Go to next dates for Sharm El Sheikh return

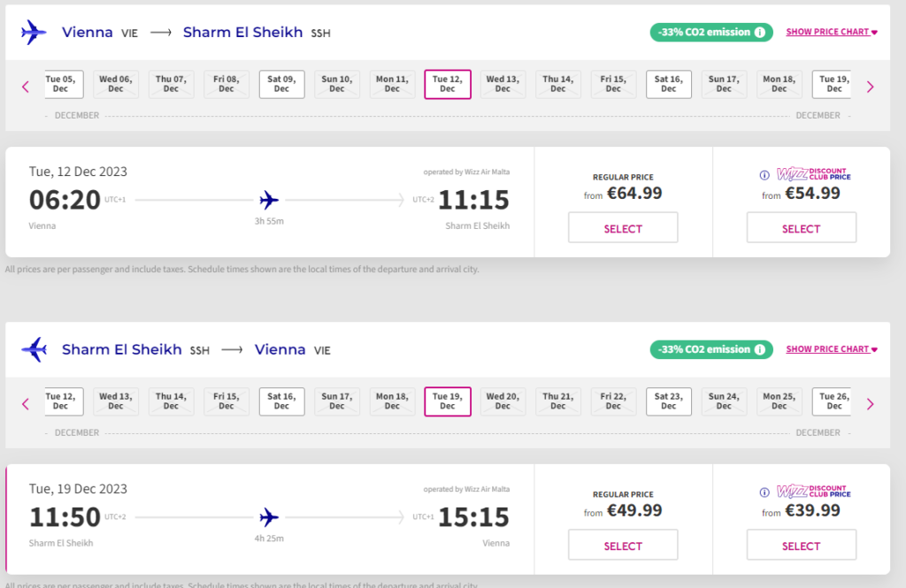pos(870,404)
